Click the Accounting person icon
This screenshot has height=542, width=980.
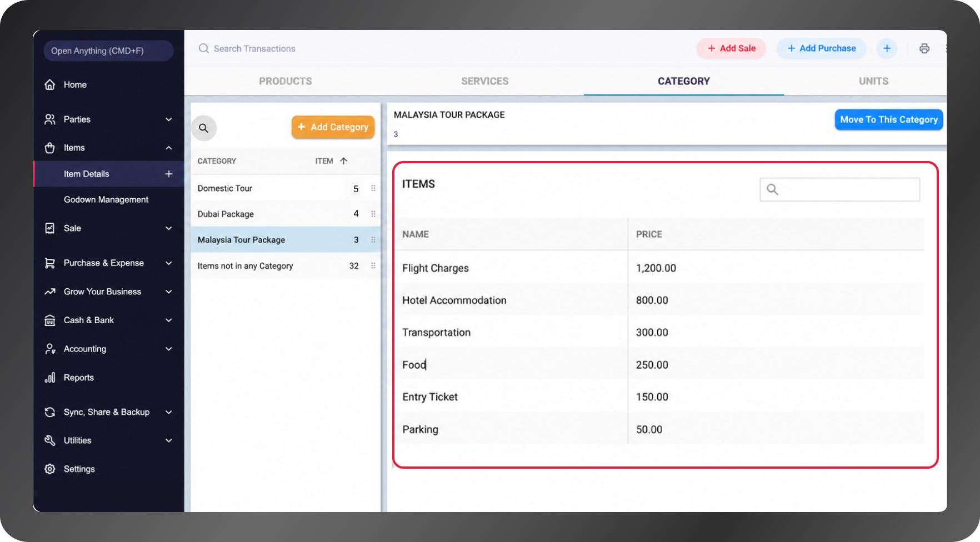50,349
